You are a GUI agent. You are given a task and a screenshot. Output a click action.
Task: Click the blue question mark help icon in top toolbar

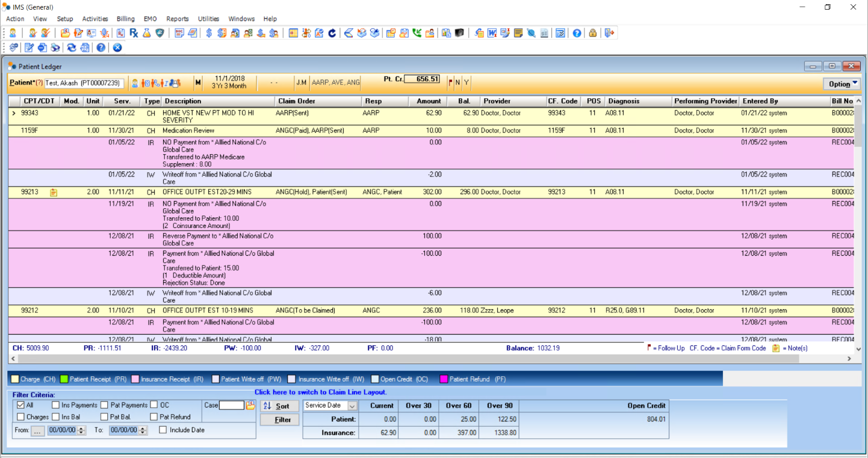click(x=577, y=33)
